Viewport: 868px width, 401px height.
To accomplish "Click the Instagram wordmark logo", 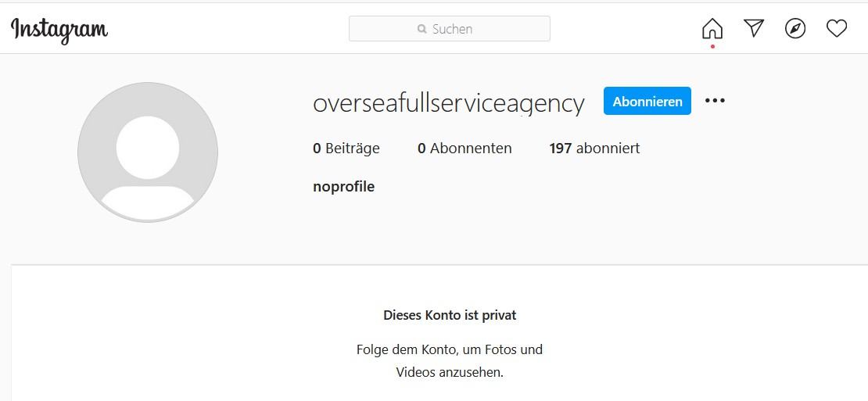I will [59, 30].
